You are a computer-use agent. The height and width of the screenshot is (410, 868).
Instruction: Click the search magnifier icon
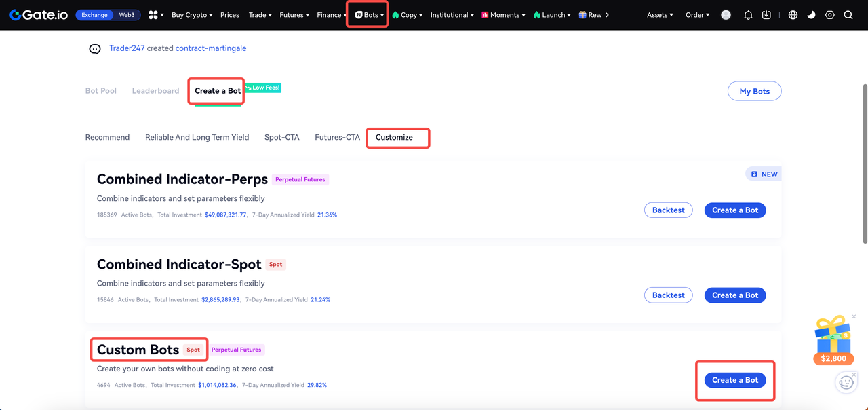point(848,15)
